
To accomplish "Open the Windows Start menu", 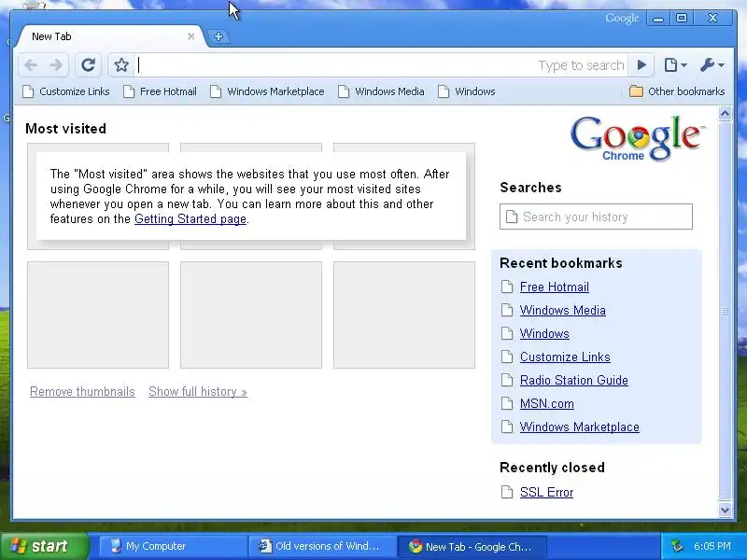I will pyautogui.click(x=44, y=546).
